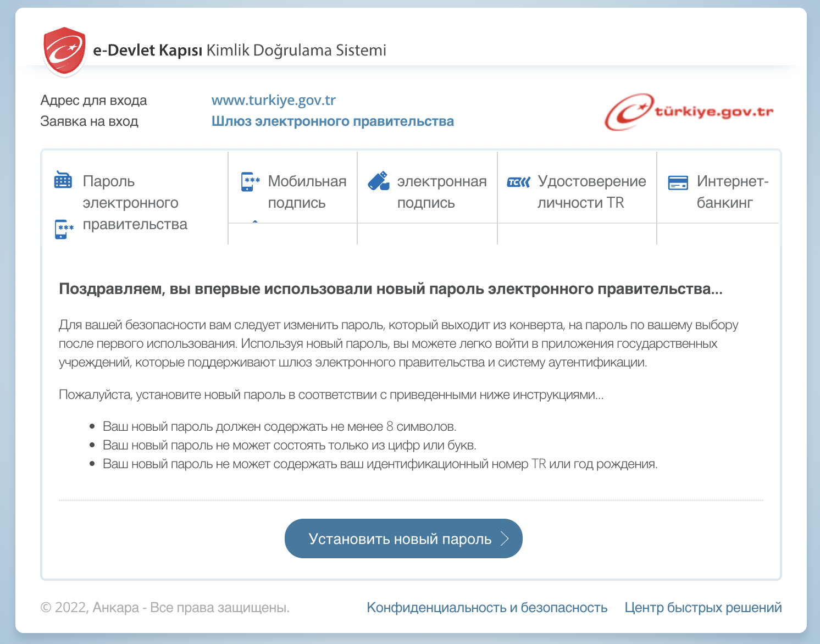This screenshot has width=820, height=644.
Task: Click the TC card icon for Удостоверение личности
Action: (x=518, y=182)
